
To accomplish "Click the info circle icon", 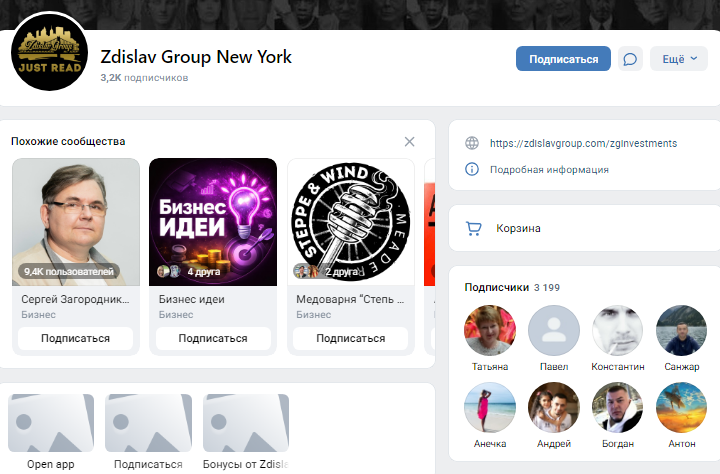I will click(472, 169).
